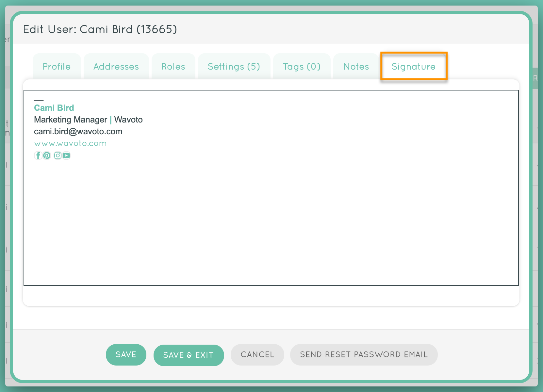The height and width of the screenshot is (392, 543).
Task: Switch to the Profile tab
Action: click(57, 67)
